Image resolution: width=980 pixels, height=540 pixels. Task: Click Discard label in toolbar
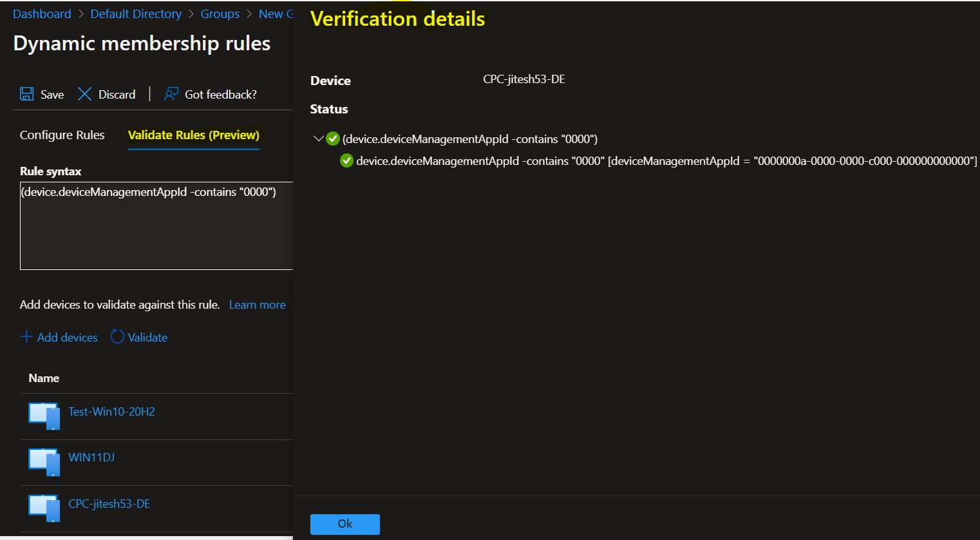(117, 95)
